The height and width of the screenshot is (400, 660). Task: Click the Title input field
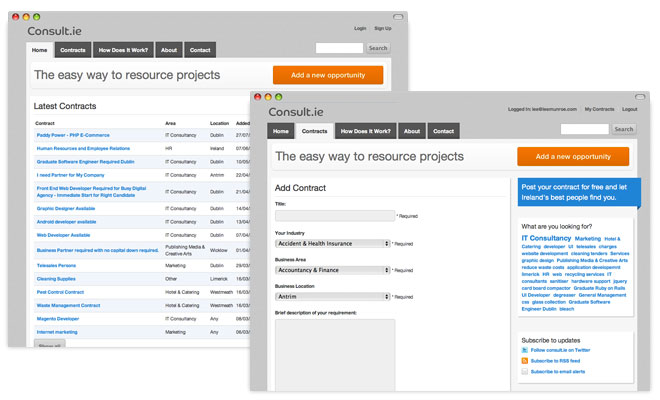(x=335, y=216)
